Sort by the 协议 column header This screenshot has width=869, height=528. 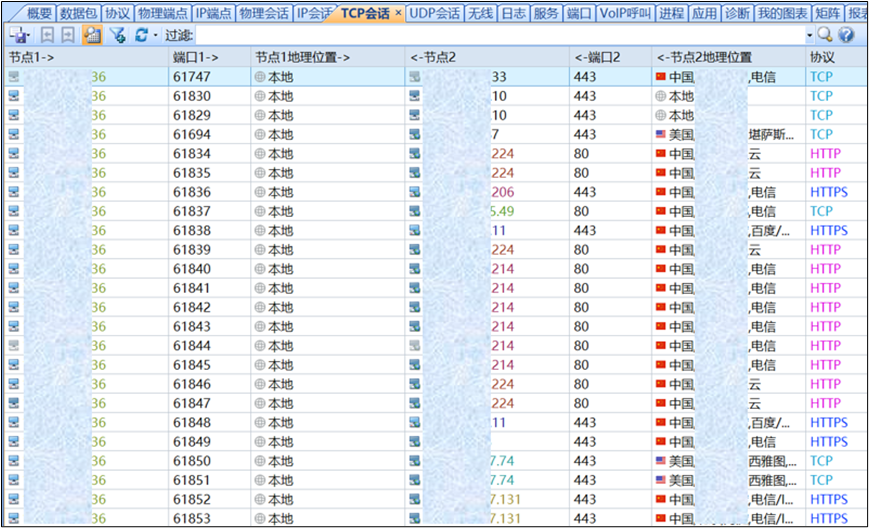[836, 57]
